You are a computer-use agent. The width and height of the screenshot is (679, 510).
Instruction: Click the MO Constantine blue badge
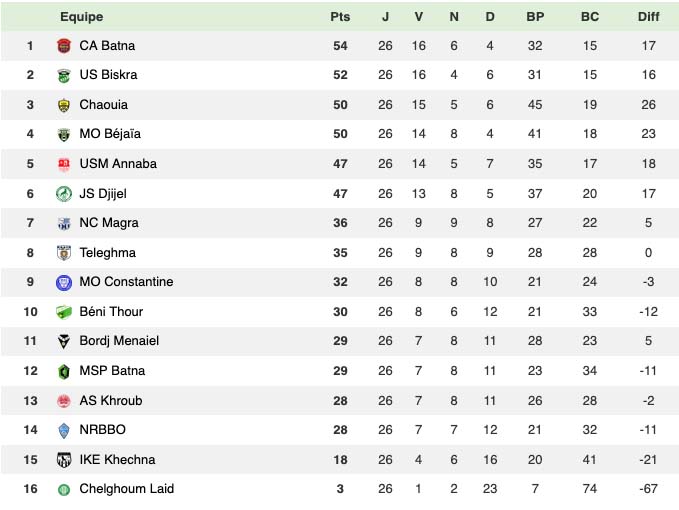pyautogui.click(x=64, y=282)
